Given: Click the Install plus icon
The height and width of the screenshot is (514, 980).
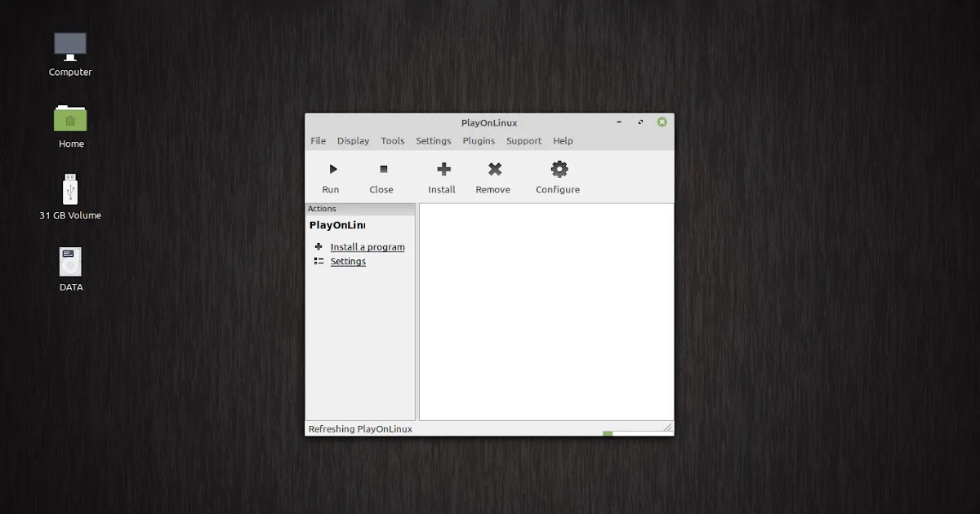Looking at the screenshot, I should 443,169.
